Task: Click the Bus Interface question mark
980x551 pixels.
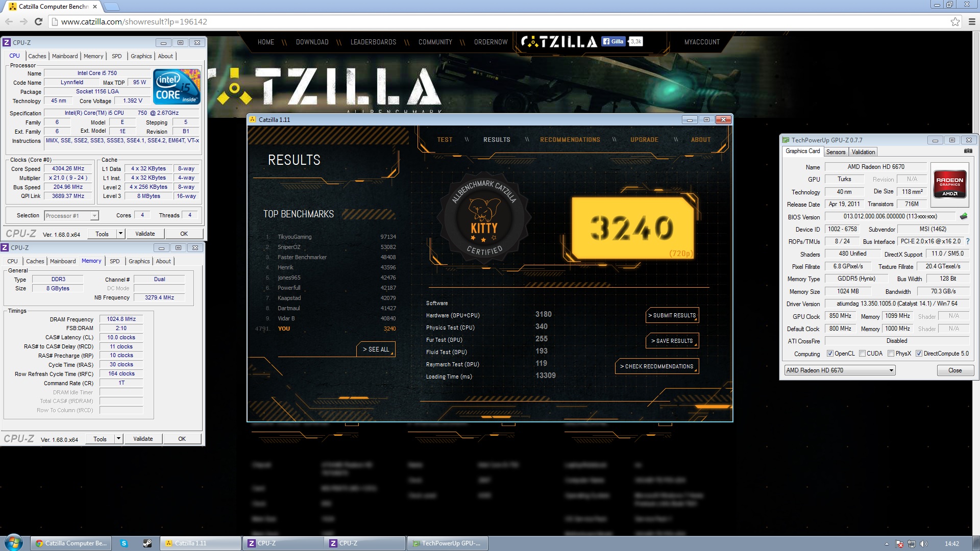Action: pos(968,241)
